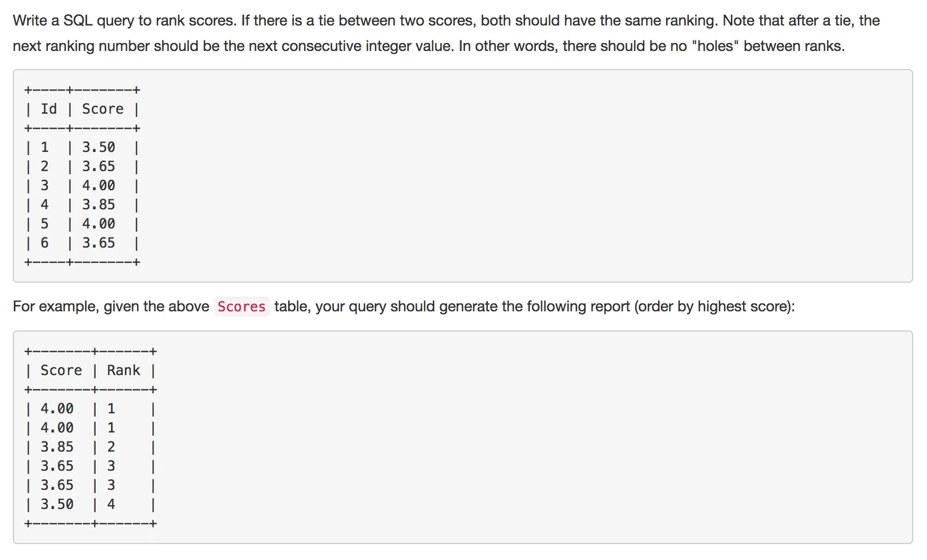Select score 3.65 in the row with Id 6
Screen dimensions: 927x560
pos(98,243)
